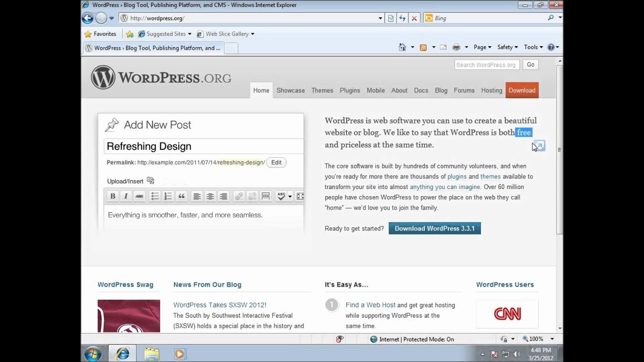Select the Forums navigation tab

point(464,90)
